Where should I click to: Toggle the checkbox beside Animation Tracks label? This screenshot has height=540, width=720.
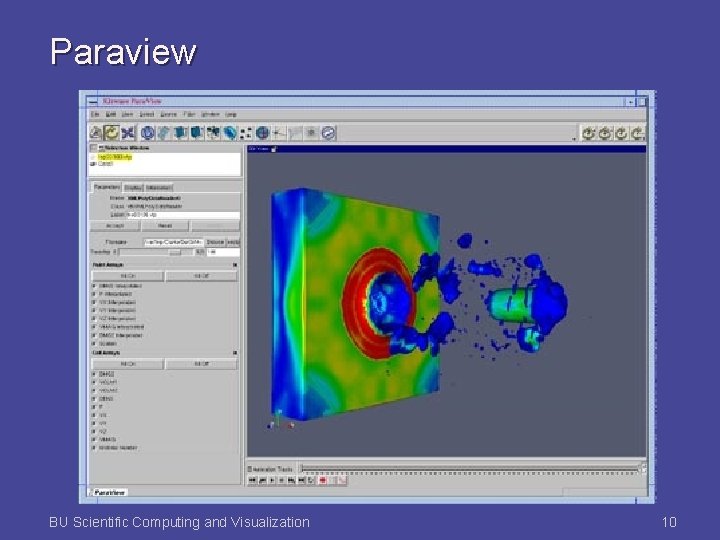point(250,469)
